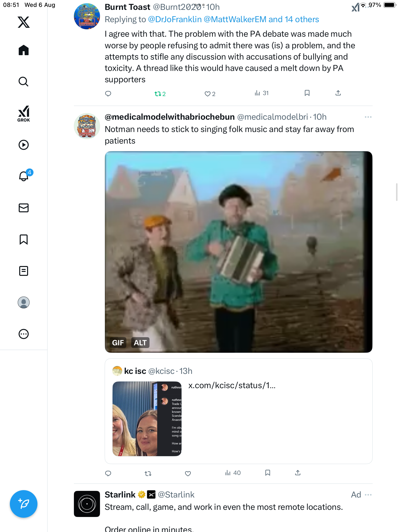The width and height of the screenshot is (399, 532).
Task: Open more options on medicalmodelwithabriochebun post
Action: (368, 117)
